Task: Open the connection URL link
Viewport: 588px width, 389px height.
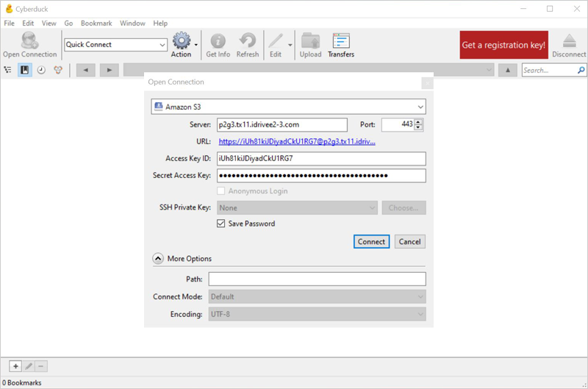Action: tap(297, 141)
